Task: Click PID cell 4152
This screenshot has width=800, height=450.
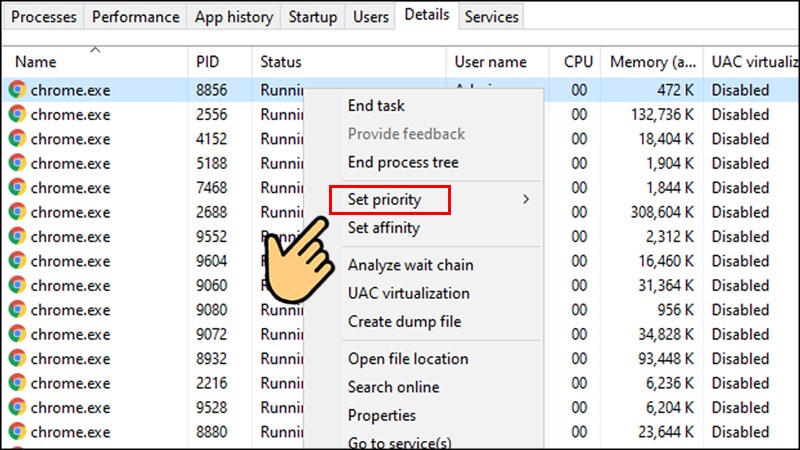Action: pos(211,139)
